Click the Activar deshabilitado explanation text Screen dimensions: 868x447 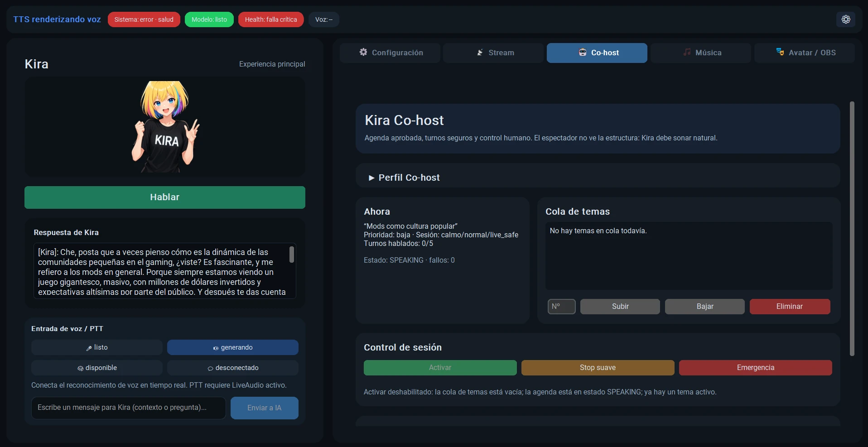(x=540, y=392)
